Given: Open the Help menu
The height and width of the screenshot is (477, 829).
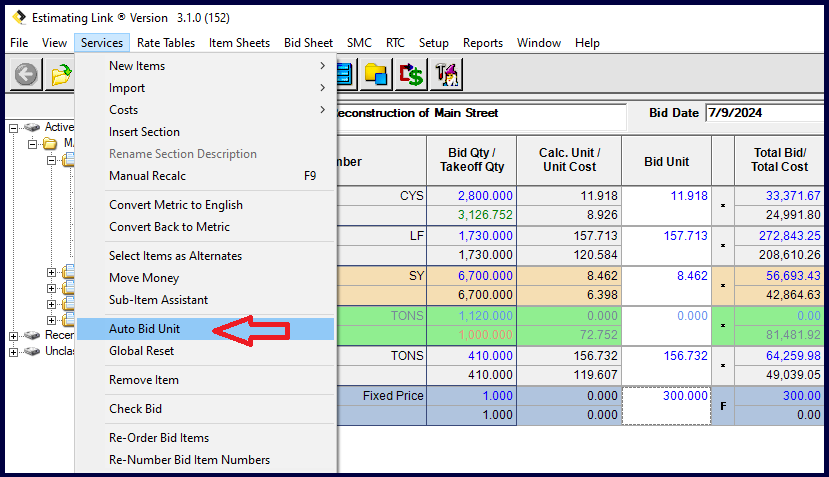Looking at the screenshot, I should pyautogui.click(x=587, y=43).
